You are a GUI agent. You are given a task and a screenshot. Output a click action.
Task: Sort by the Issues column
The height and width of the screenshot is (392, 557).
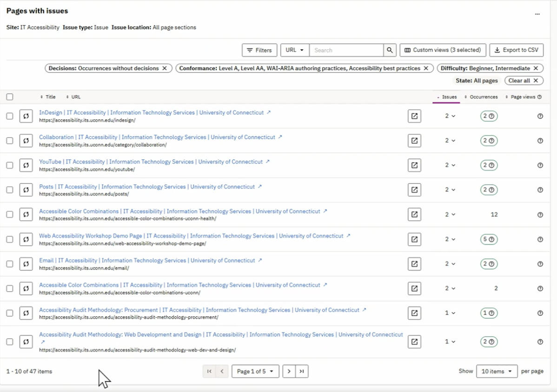[x=446, y=97]
